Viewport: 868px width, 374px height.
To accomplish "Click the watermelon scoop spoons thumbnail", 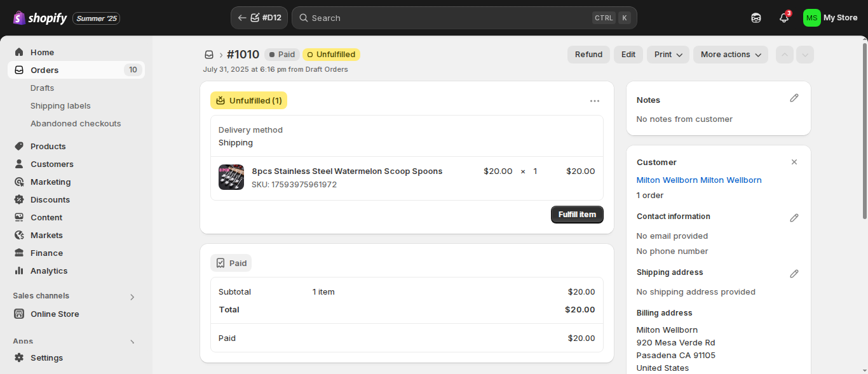I will tap(231, 177).
